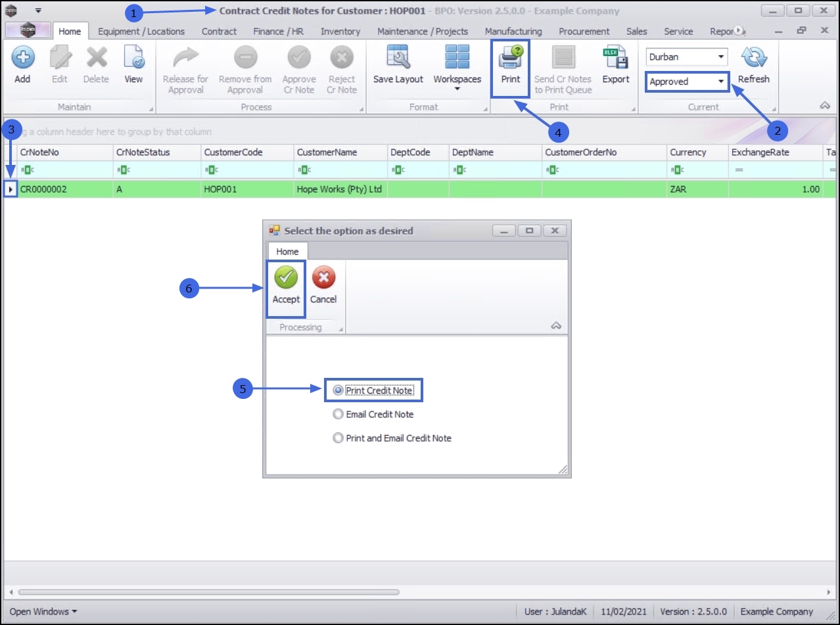Sort by DeptName column header
This screenshot has width=840, height=625.
coord(495,152)
